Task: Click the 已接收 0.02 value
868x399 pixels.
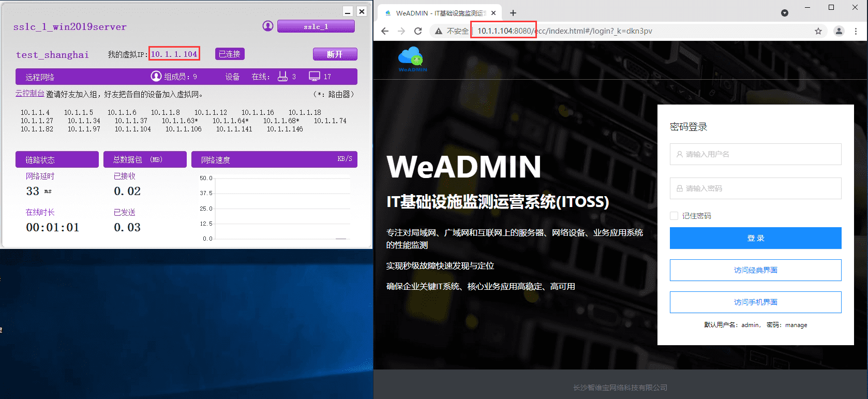Action: coord(127,191)
